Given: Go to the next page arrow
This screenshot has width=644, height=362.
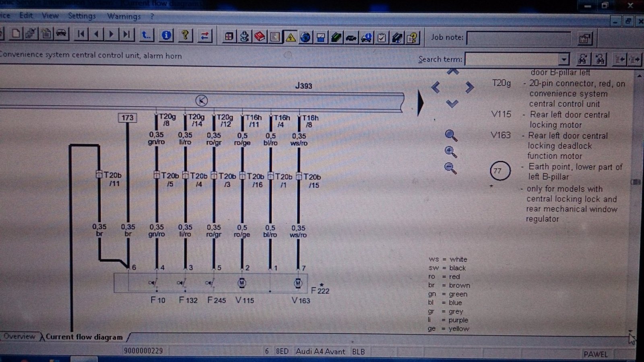Looking at the screenshot, I should tap(111, 34).
